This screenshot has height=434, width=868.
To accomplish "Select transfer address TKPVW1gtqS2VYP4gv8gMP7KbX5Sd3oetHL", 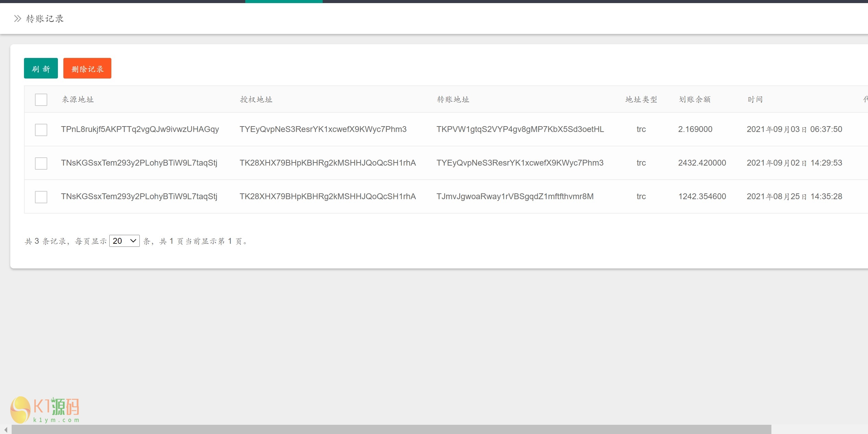I will pyautogui.click(x=520, y=129).
